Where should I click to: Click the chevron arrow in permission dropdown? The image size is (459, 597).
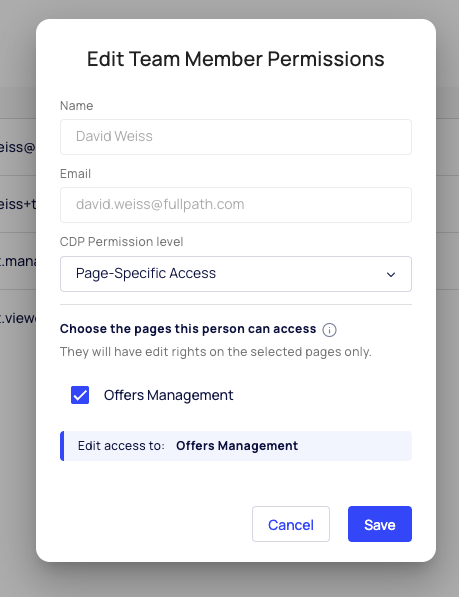click(391, 275)
